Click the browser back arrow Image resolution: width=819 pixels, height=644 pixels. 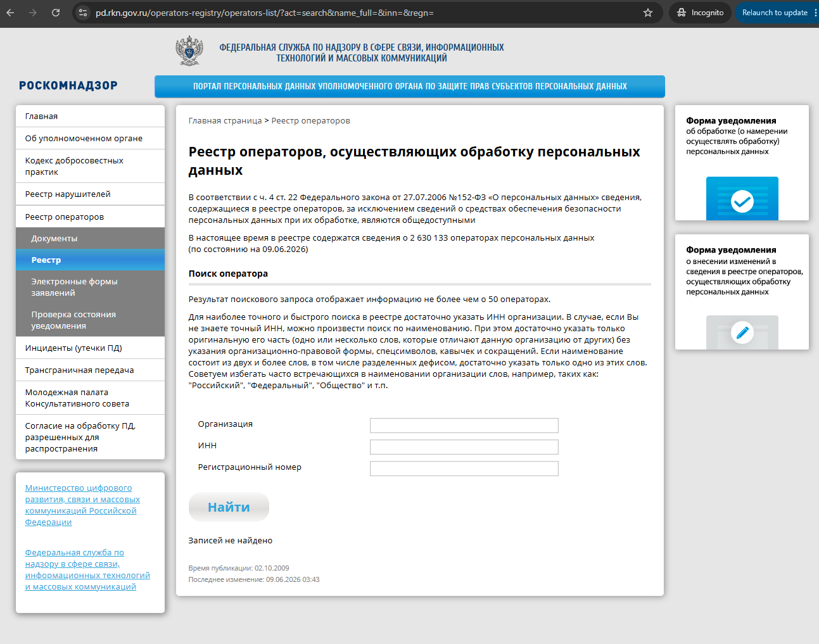pos(10,13)
